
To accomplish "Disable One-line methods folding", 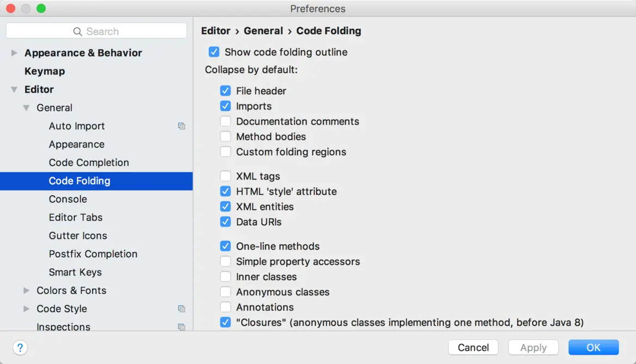I will [225, 246].
